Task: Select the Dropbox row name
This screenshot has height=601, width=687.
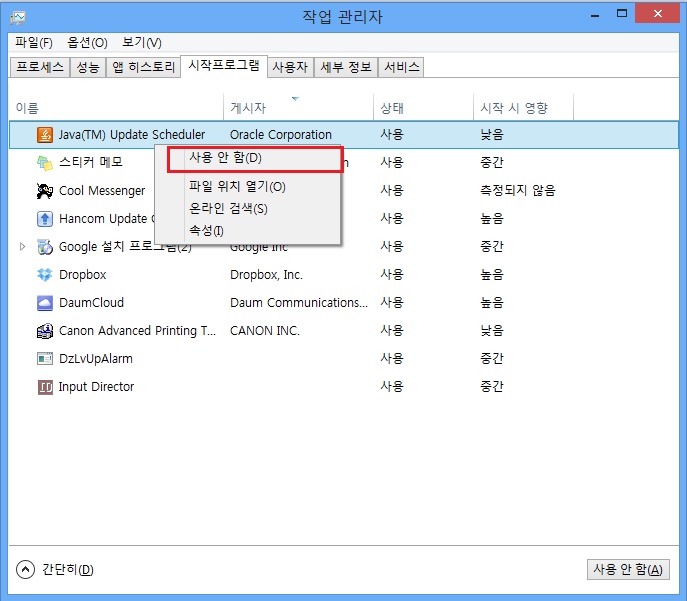Action: (83, 275)
